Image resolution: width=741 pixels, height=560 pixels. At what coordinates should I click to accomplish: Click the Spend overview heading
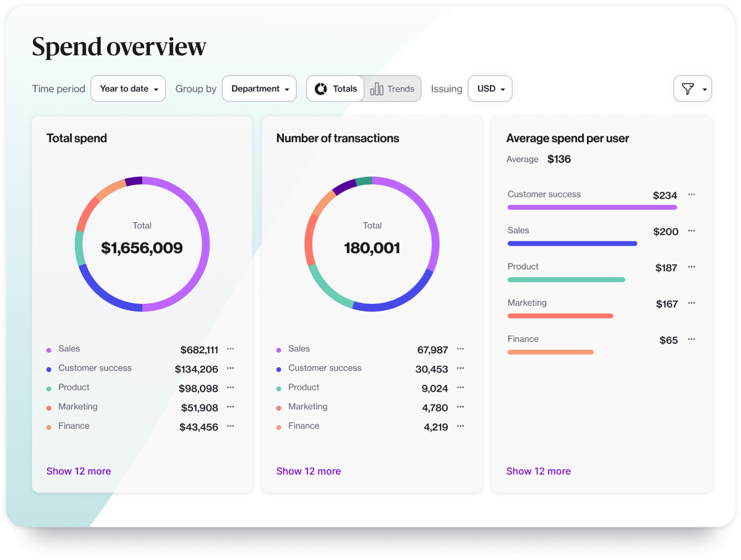(119, 47)
